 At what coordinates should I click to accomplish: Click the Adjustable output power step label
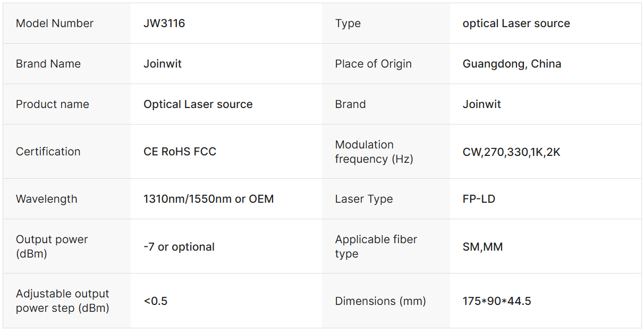tap(63, 301)
